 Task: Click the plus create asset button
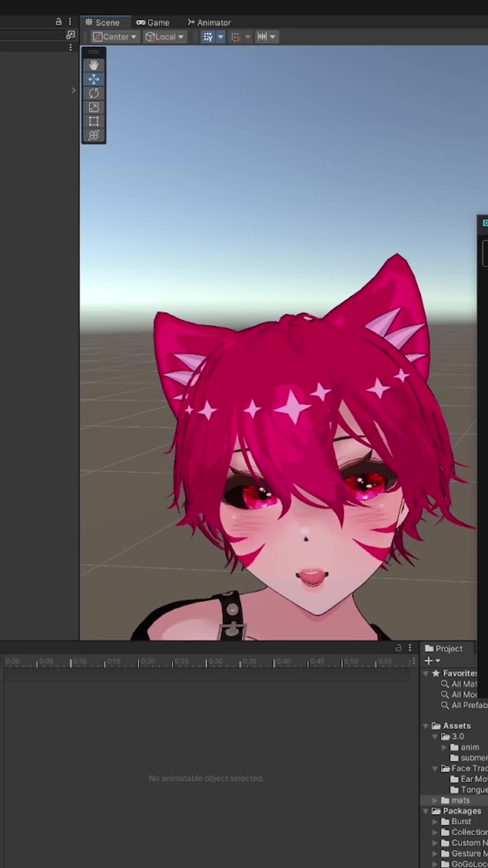pyautogui.click(x=432, y=661)
